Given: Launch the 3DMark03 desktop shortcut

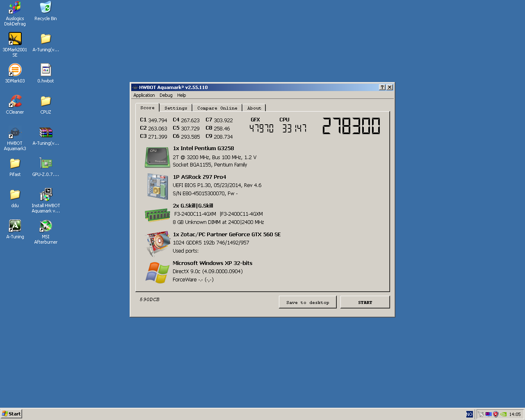Looking at the screenshot, I should point(15,73).
